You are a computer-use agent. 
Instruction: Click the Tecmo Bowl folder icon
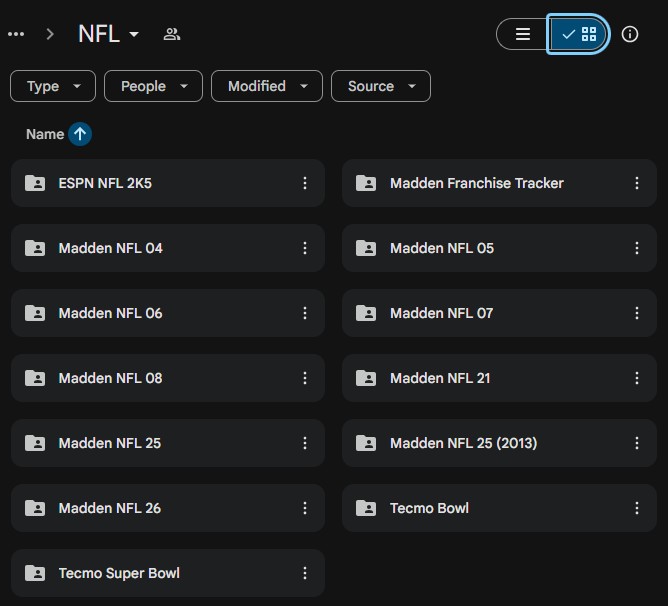click(366, 508)
